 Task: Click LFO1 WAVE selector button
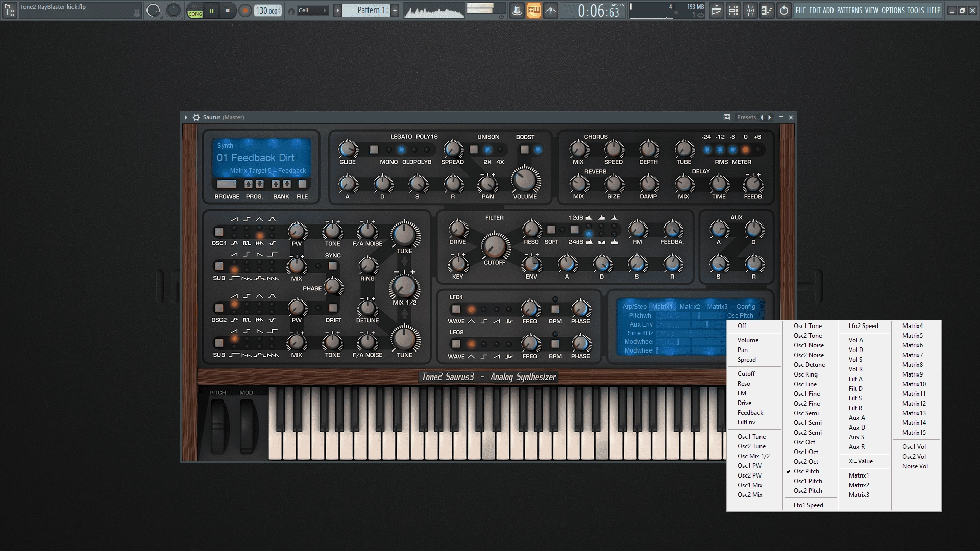(456, 309)
